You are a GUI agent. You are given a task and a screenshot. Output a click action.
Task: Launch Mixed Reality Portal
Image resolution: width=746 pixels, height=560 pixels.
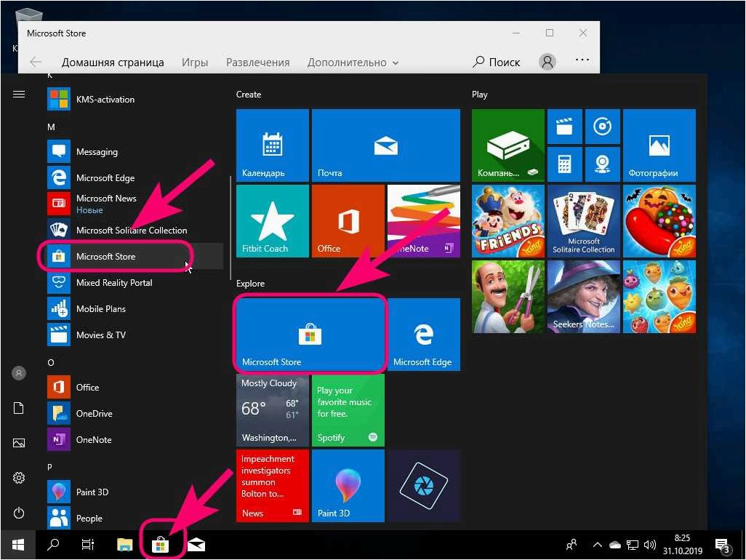pyautogui.click(x=135, y=283)
